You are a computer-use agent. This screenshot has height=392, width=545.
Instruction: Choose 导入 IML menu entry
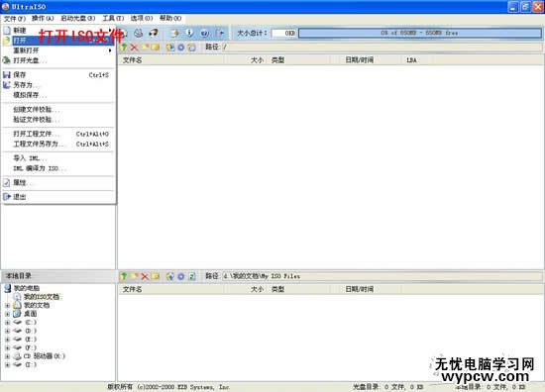click(58, 158)
